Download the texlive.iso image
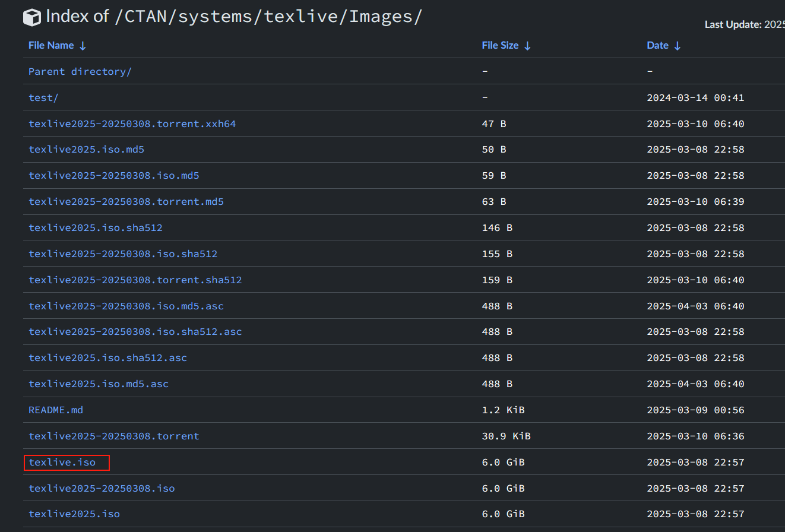This screenshot has height=532, width=785. (x=62, y=463)
